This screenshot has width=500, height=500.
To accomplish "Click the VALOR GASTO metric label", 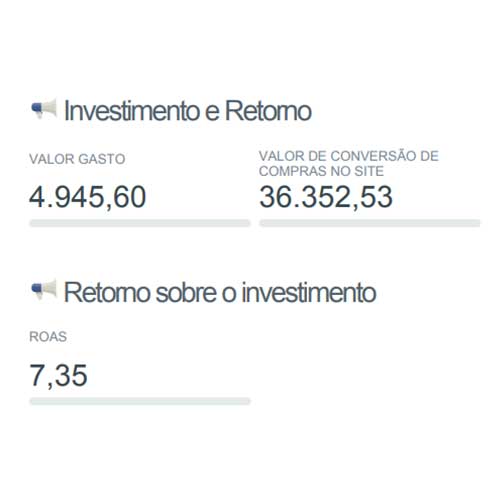I will (x=77, y=159).
